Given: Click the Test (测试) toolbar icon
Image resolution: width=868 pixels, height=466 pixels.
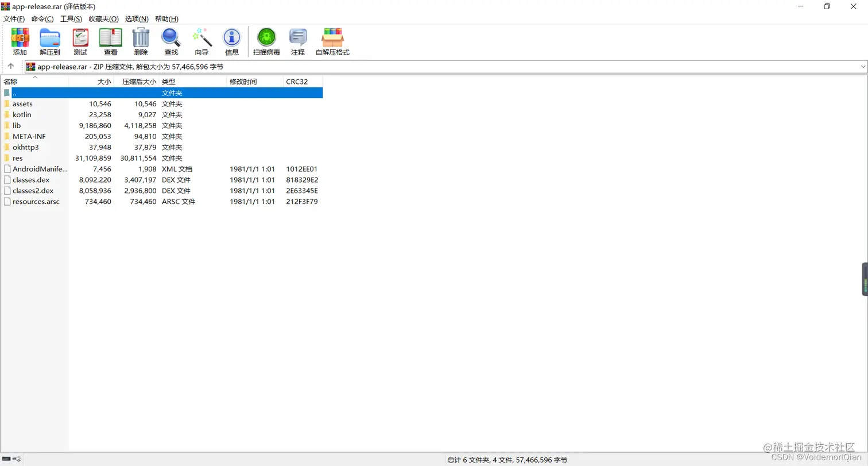Looking at the screenshot, I should click(x=80, y=38).
